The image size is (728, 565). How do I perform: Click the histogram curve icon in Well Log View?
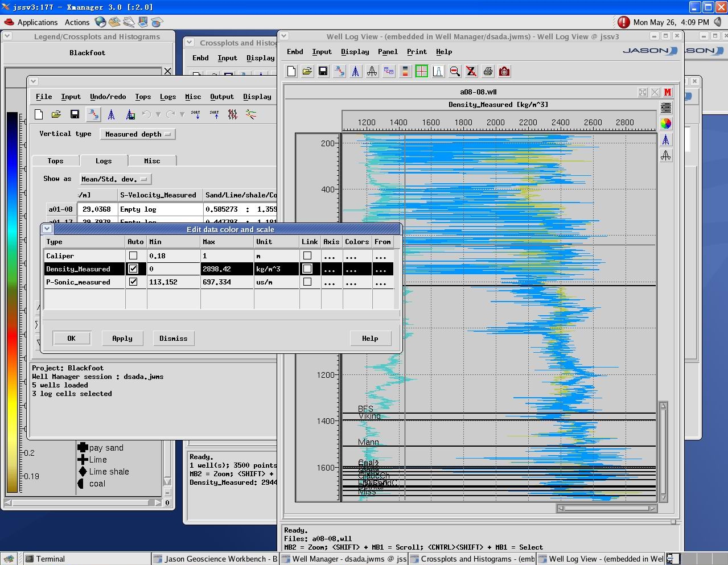[438, 71]
